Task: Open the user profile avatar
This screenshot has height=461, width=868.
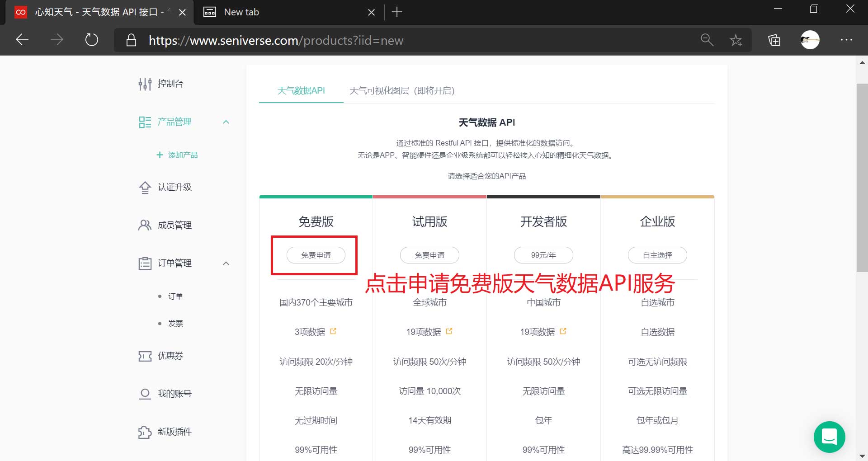Action: (x=810, y=40)
